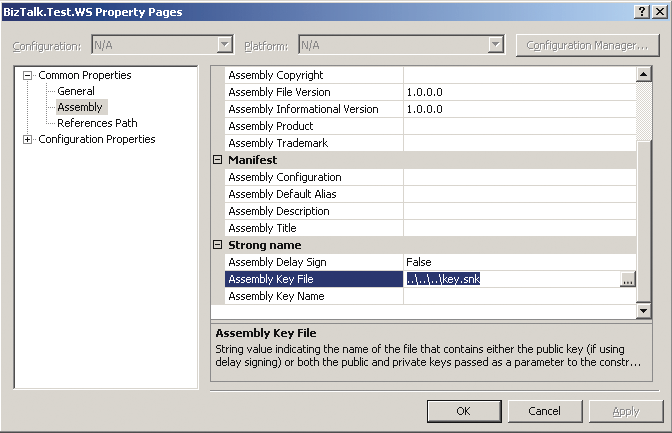Click the Help question mark title button

point(642,12)
